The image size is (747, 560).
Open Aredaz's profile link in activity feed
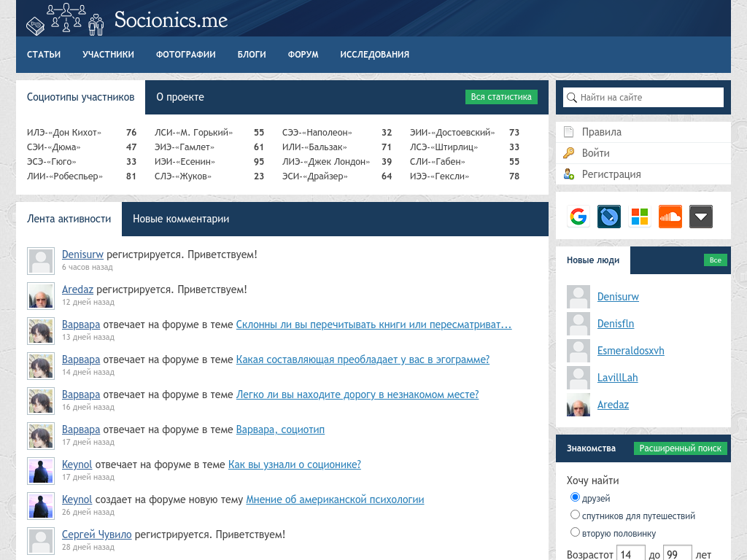pos(77,289)
